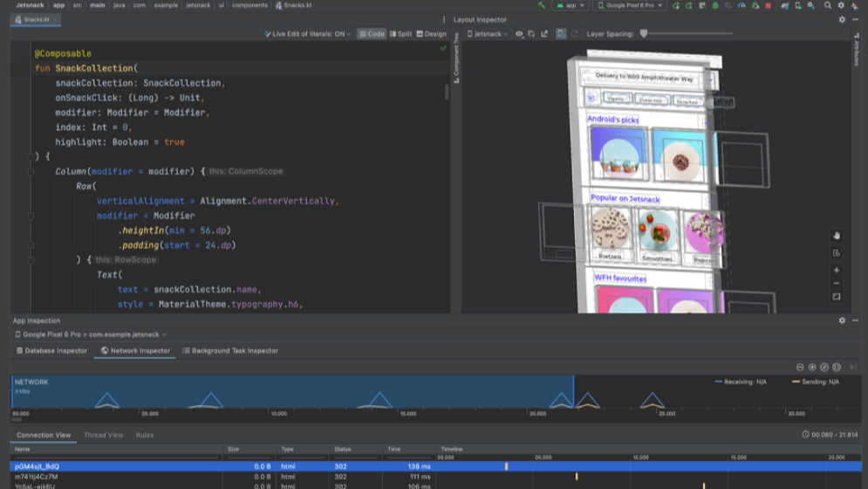This screenshot has height=489, width=868.
Task: Sort connections by Status column
Action: point(355,449)
